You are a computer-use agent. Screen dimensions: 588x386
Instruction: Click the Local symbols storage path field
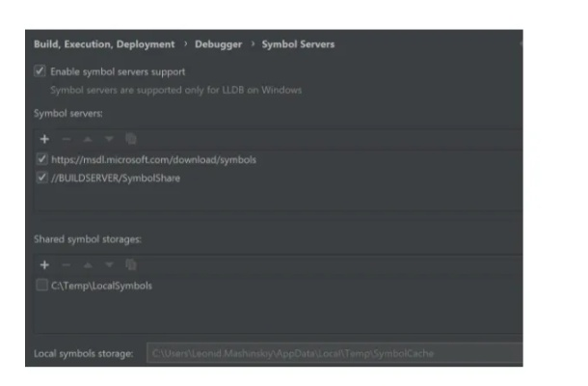click(x=334, y=354)
